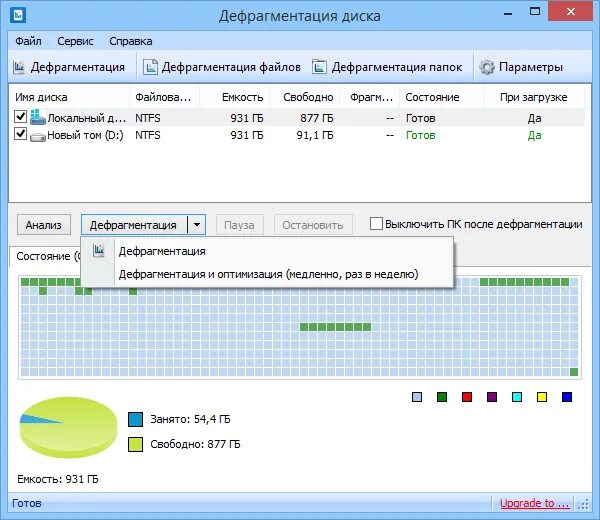Switch to the Состояние tab
This screenshot has height=520, width=600.
point(45,256)
